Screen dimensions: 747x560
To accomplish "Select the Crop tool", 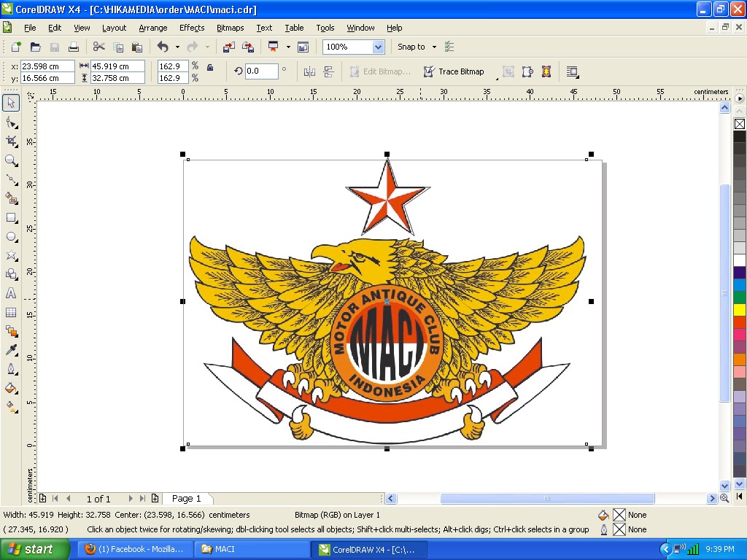I will [11, 141].
